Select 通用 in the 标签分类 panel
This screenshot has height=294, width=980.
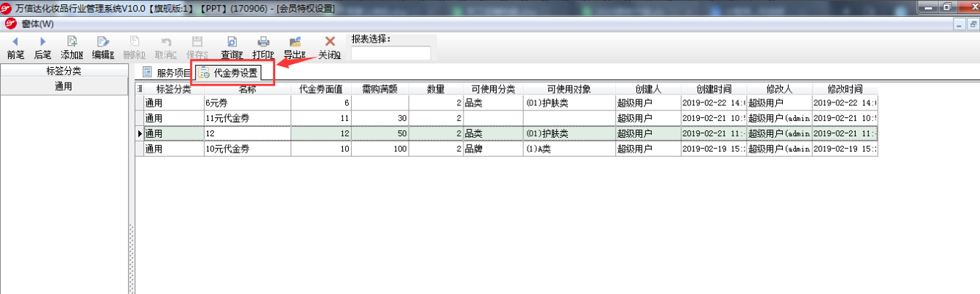64,87
